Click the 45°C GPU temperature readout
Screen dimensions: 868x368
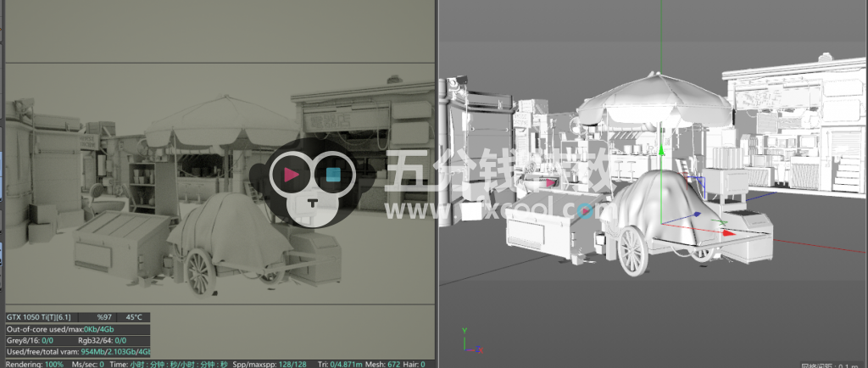[x=134, y=317]
